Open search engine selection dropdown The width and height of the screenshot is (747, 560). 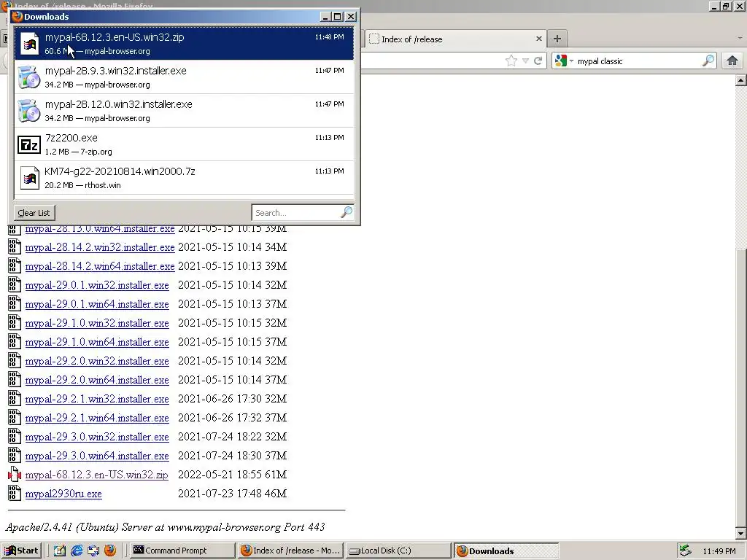(x=564, y=61)
